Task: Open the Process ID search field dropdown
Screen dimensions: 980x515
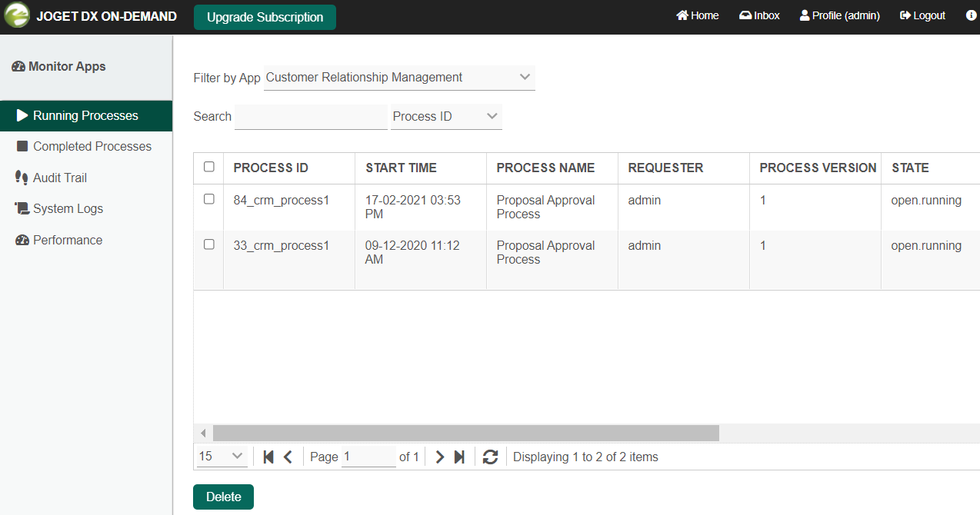Action: (446, 117)
